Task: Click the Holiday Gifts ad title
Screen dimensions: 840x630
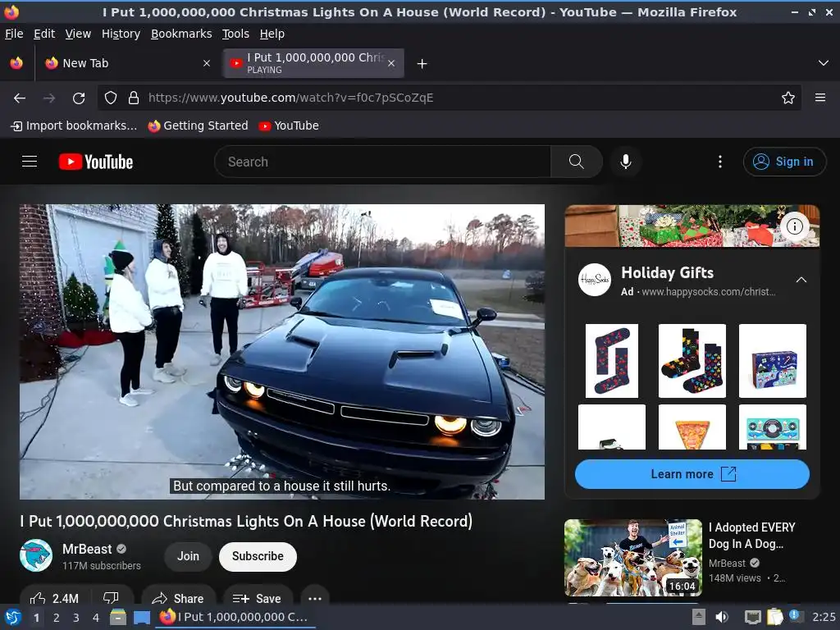Action: (x=667, y=272)
